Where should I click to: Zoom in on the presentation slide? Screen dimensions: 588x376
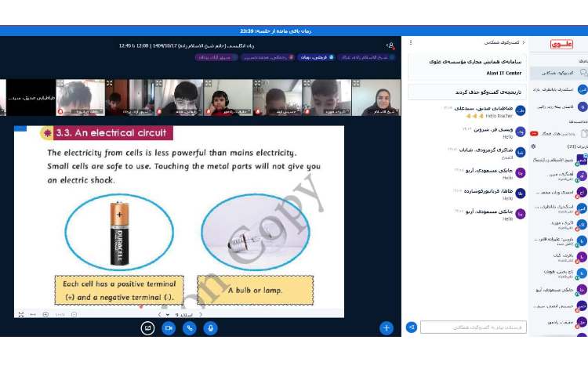click(x=45, y=315)
